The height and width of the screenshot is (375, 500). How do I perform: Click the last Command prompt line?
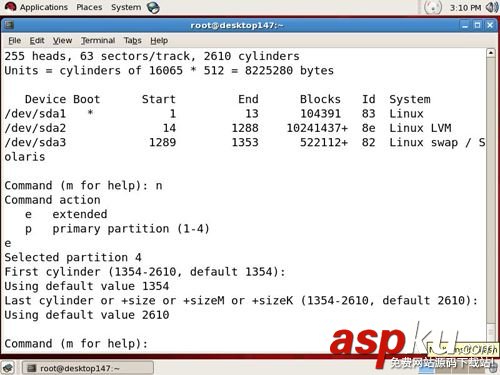pos(76,343)
